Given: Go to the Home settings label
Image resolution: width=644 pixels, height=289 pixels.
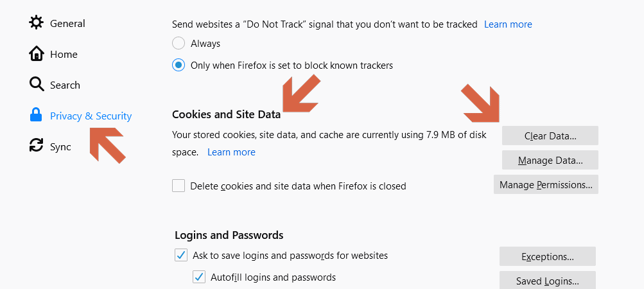Looking at the screenshot, I should coord(64,55).
